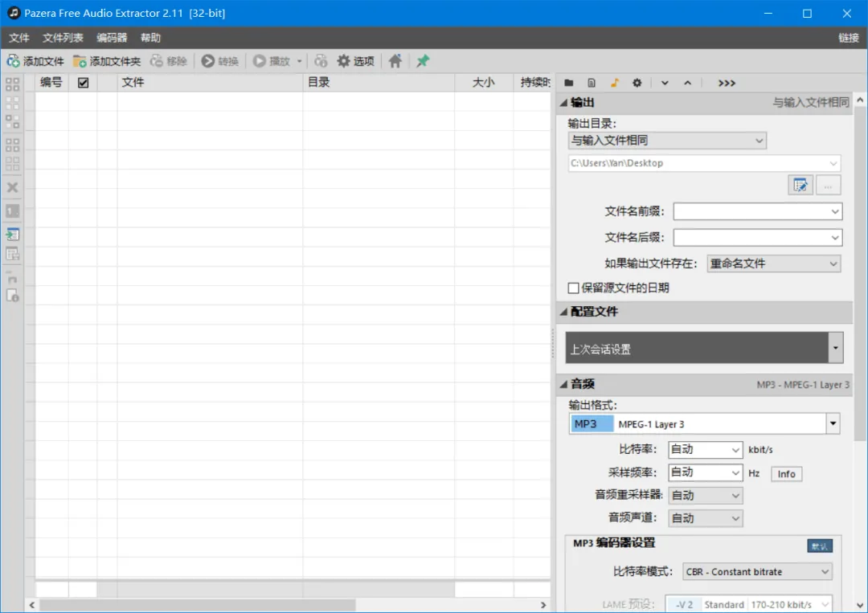Click the down chevron in the right panel toolbar
The image size is (868, 613).
tap(665, 83)
